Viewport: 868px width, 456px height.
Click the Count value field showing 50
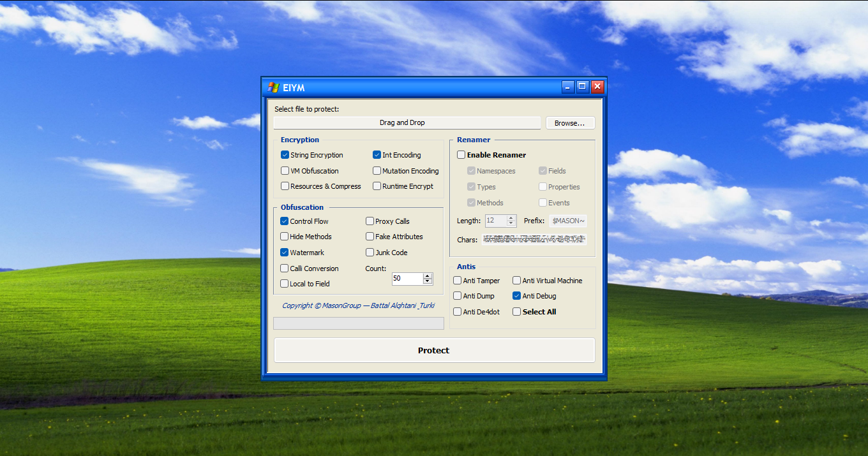(x=407, y=279)
